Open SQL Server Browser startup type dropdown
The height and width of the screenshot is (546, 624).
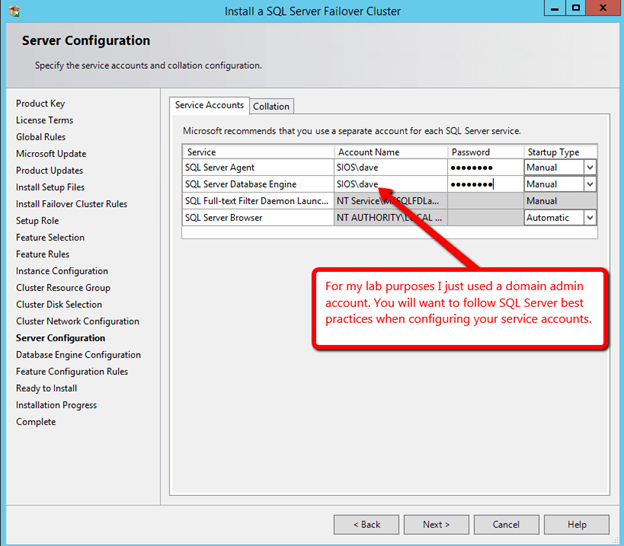589,218
